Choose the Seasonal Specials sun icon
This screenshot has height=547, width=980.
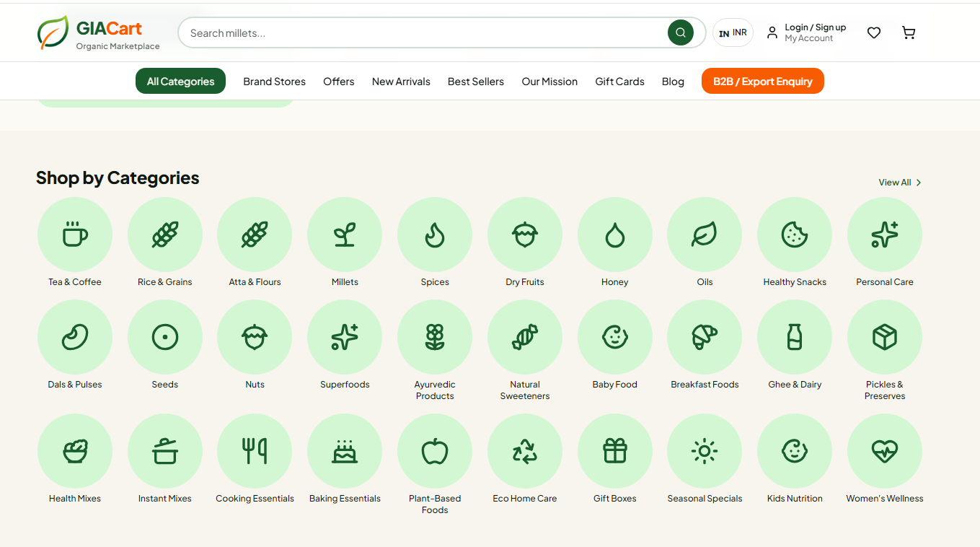(x=705, y=451)
